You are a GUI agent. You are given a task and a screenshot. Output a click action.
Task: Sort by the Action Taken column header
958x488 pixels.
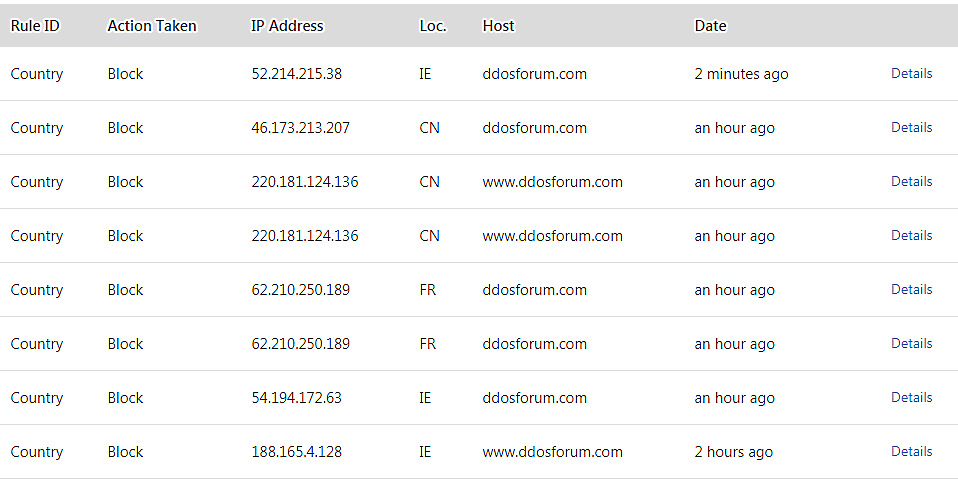click(x=152, y=26)
